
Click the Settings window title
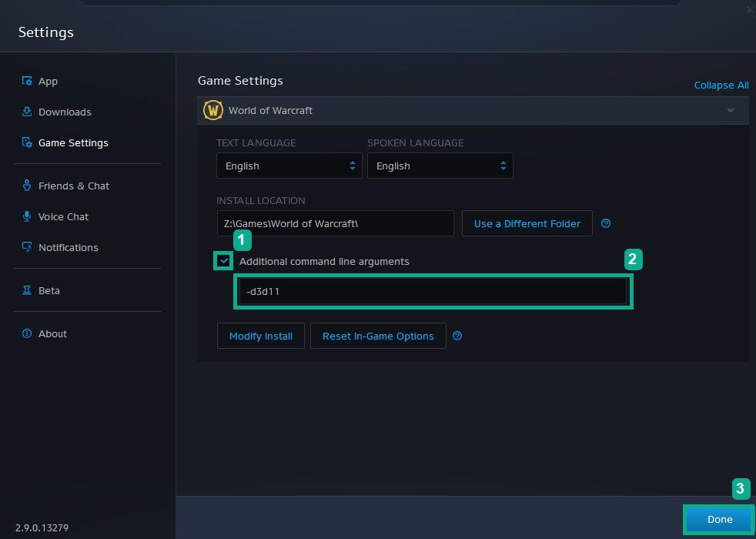pyautogui.click(x=45, y=32)
